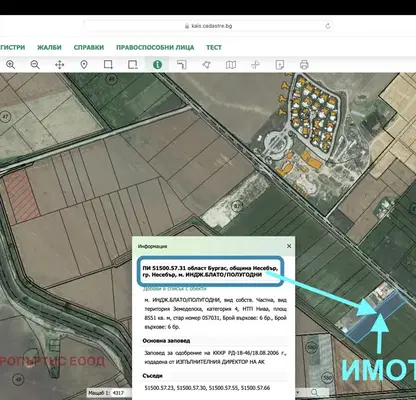Open the dropdown arrow beside bottom search
Image resolution: width=416 pixels, height=400 pixels.
[297, 393]
